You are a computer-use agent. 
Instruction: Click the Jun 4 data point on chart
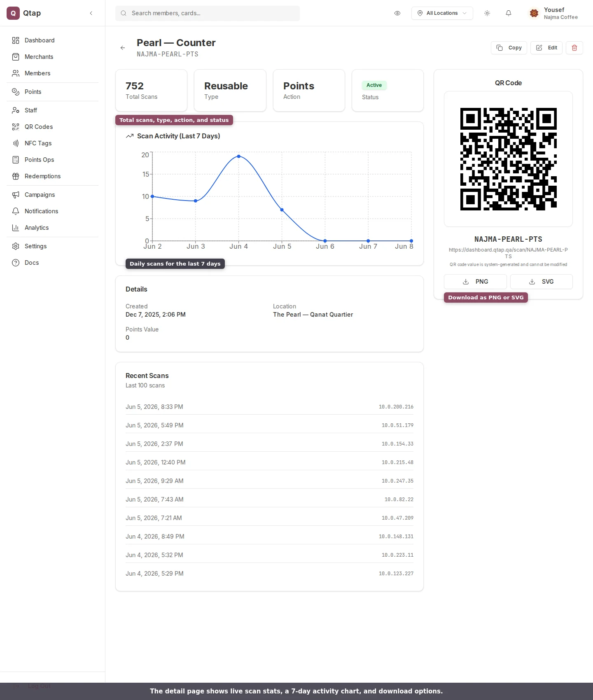[239, 156]
